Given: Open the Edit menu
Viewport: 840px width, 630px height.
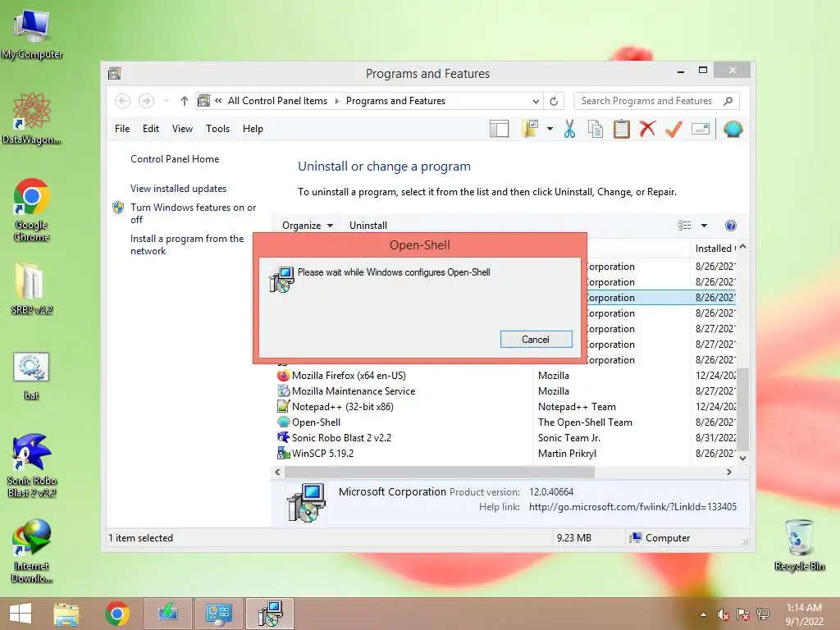Looking at the screenshot, I should (x=151, y=129).
